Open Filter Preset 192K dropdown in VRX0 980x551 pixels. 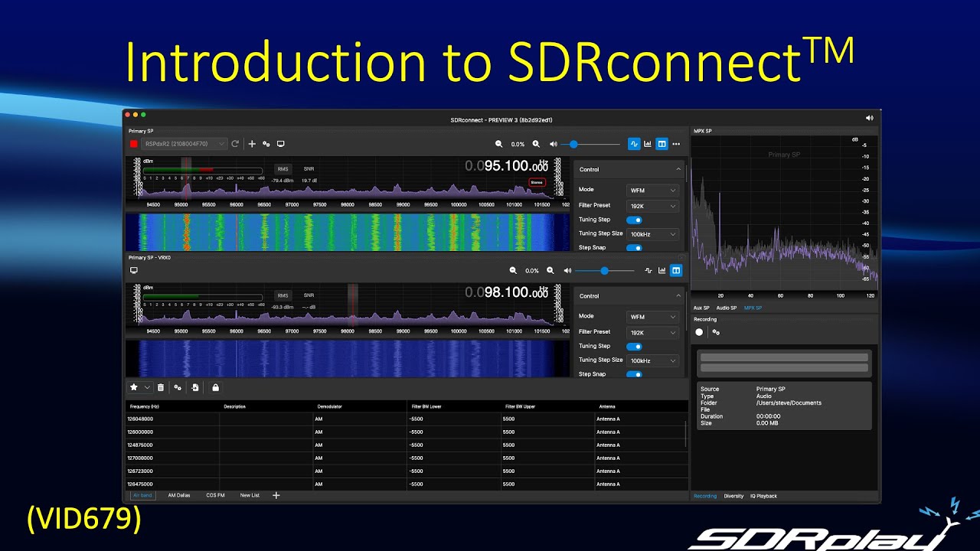click(653, 333)
